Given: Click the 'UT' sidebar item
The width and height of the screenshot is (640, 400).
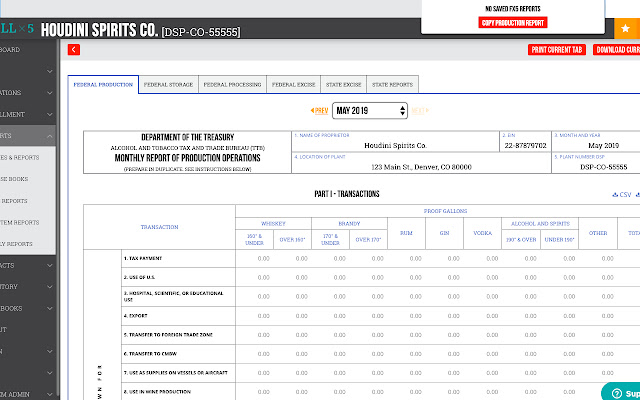Looking at the screenshot, I should pos(3,330).
